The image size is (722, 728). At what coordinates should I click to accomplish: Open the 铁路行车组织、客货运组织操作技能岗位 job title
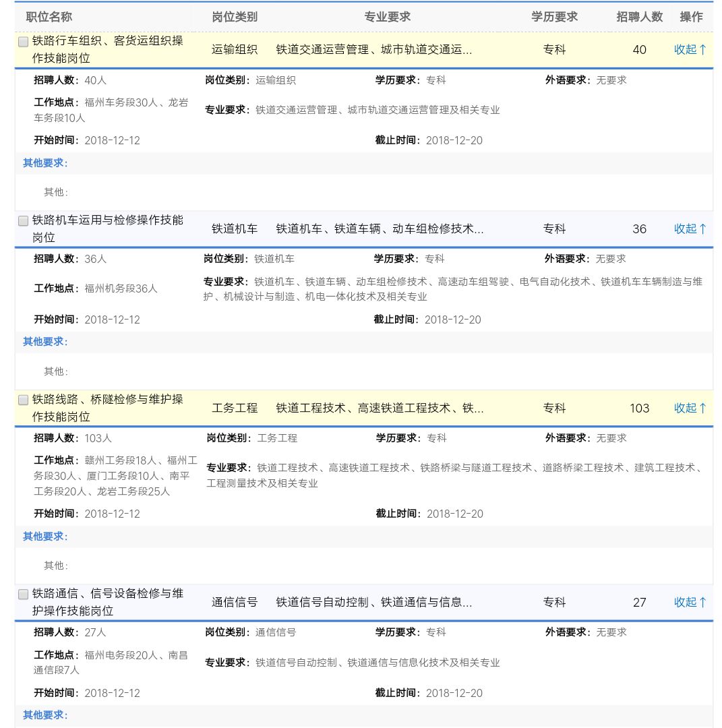[x=108, y=49]
